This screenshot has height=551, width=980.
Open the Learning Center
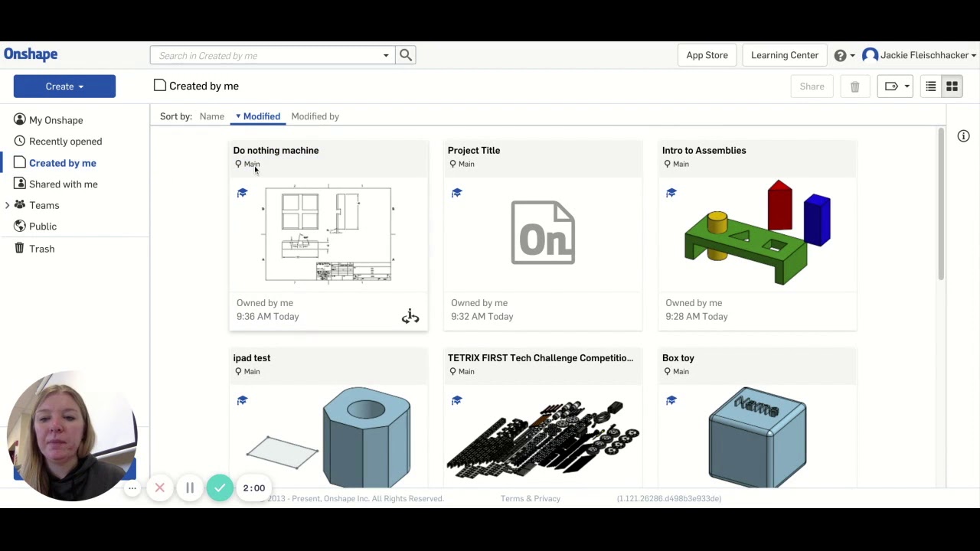tap(785, 55)
